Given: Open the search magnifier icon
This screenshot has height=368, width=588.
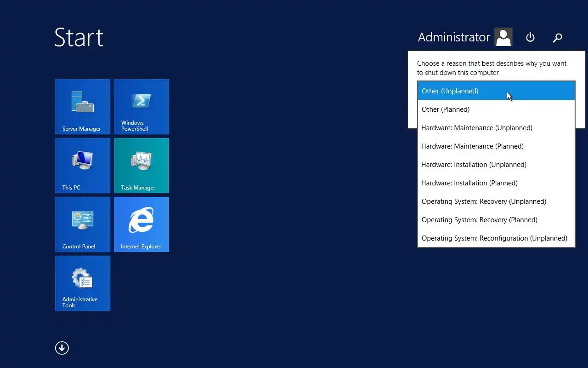Looking at the screenshot, I should tap(557, 38).
